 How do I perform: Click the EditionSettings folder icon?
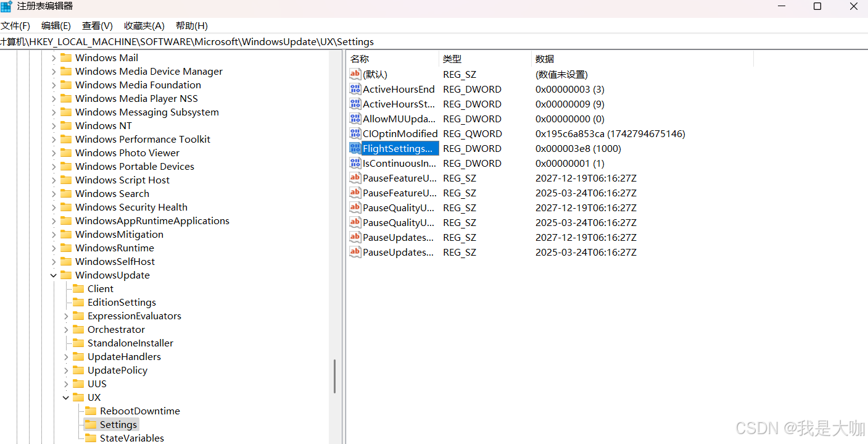(x=80, y=302)
